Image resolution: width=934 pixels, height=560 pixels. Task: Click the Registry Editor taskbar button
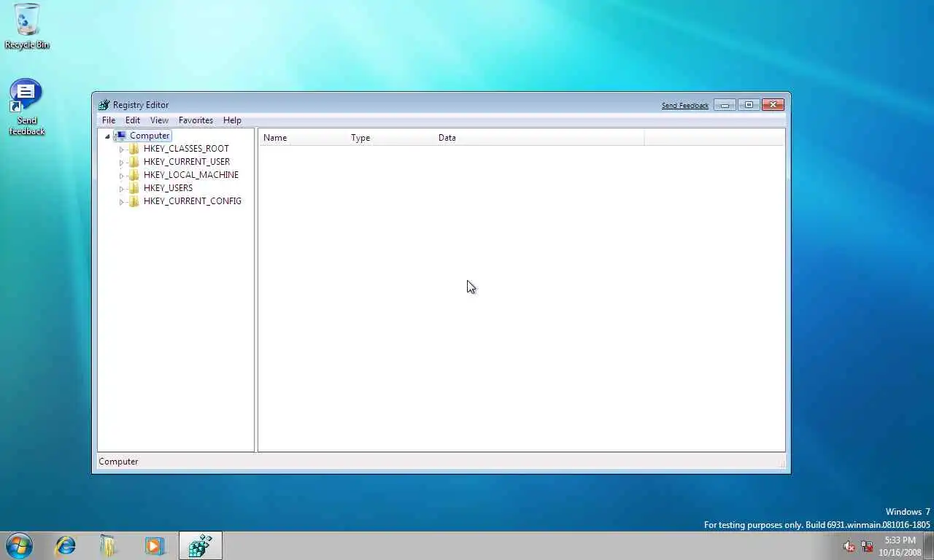click(x=200, y=545)
